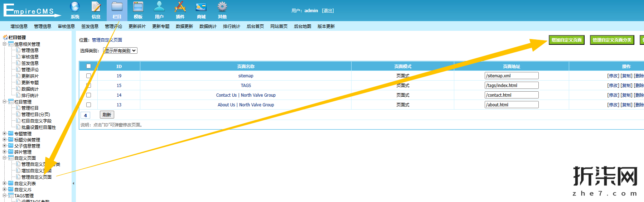
Task: Collapse the 自定义页面 tree node
Action: pos(4,158)
